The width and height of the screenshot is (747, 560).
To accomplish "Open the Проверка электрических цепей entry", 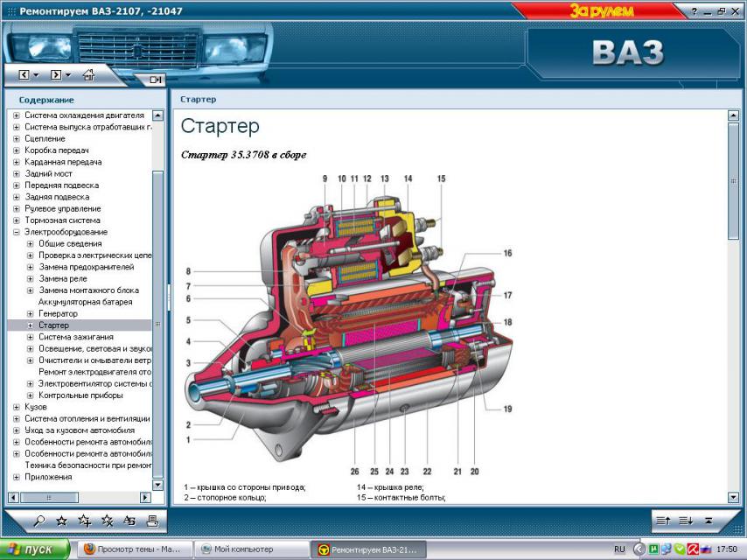I will pyautogui.click(x=94, y=255).
